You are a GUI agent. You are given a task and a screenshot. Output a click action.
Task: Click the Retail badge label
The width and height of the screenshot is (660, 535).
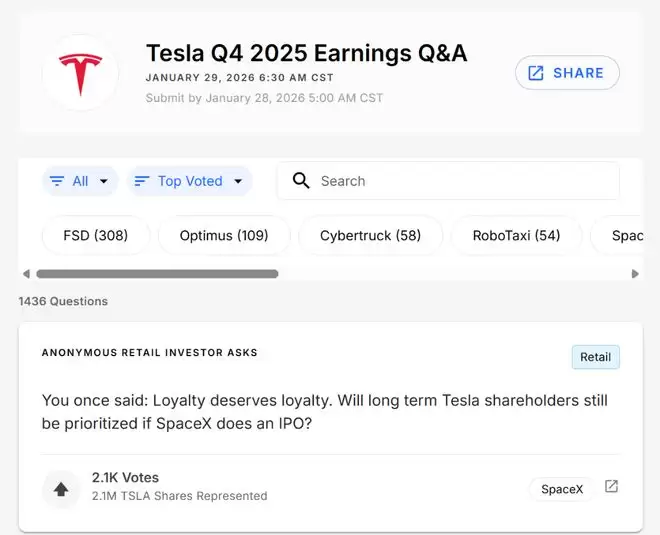[x=595, y=357]
